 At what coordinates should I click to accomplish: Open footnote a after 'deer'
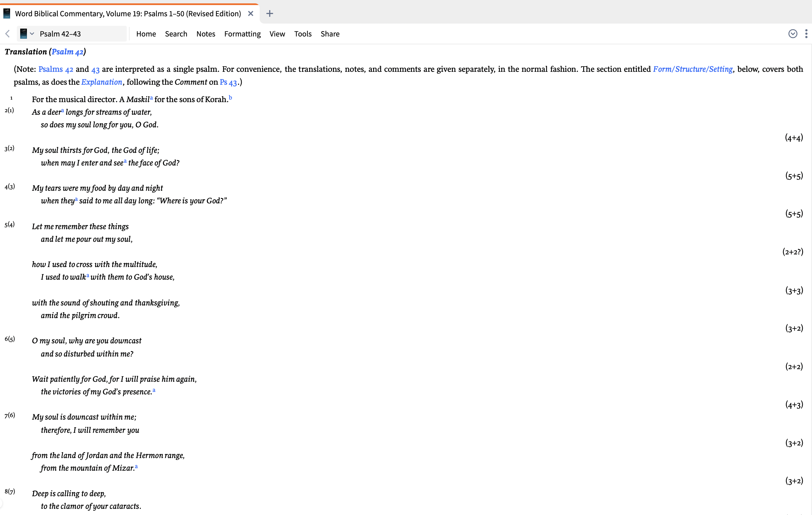62,110
